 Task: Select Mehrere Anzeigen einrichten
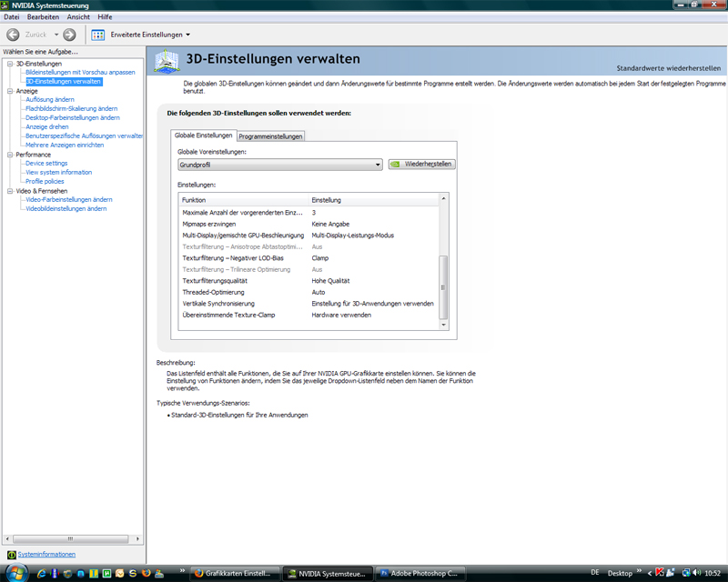coord(65,145)
